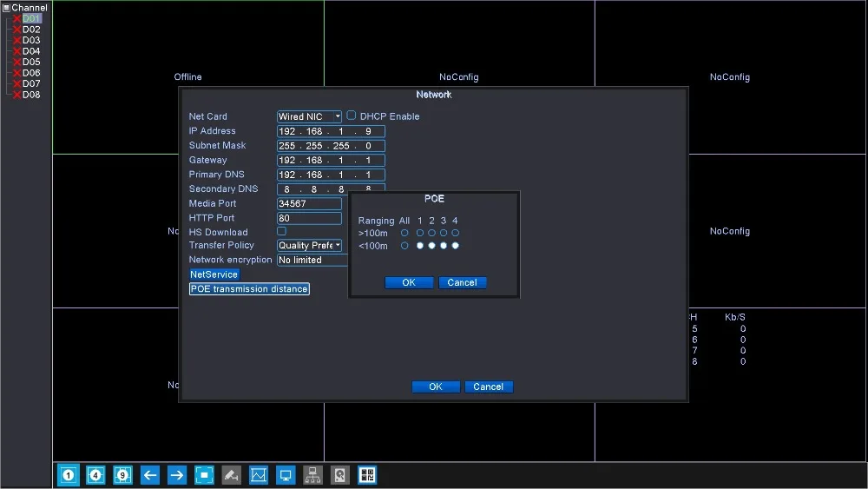Image resolution: width=868 pixels, height=489 pixels.
Task: Toggle full screen view icon
Action: 204,475
